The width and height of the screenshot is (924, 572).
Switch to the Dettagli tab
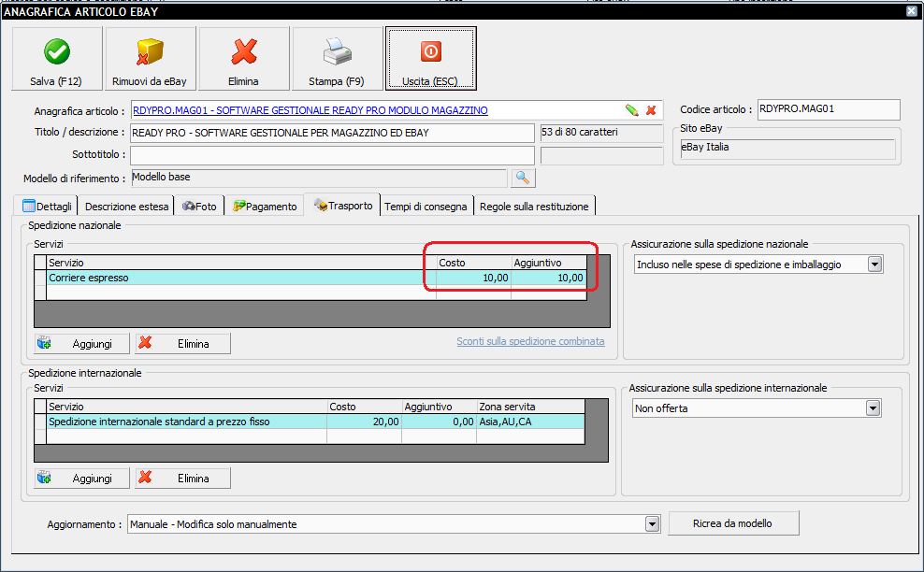coord(47,207)
